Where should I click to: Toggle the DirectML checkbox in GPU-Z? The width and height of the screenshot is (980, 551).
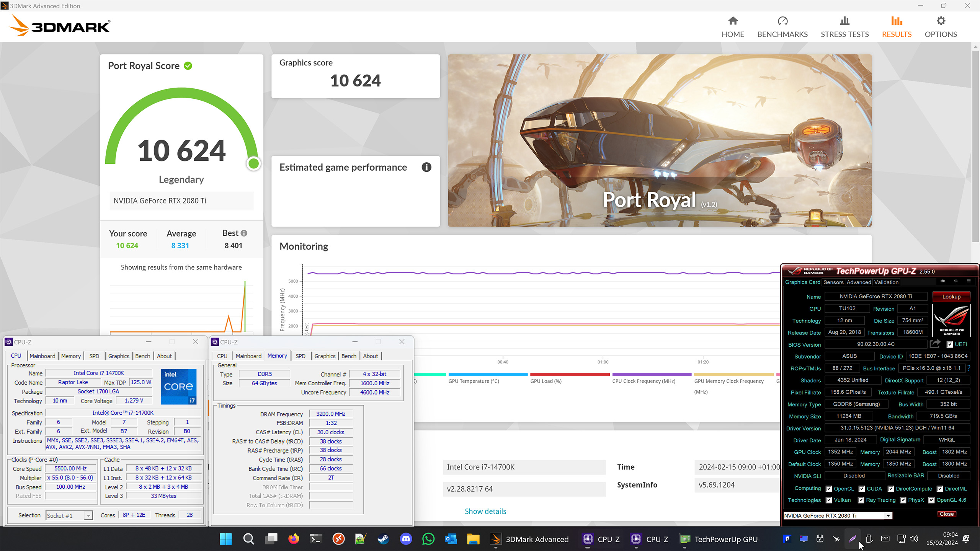pos(940,489)
